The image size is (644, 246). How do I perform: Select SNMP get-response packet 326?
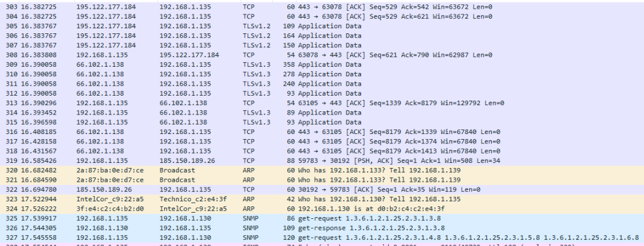tap(322, 228)
